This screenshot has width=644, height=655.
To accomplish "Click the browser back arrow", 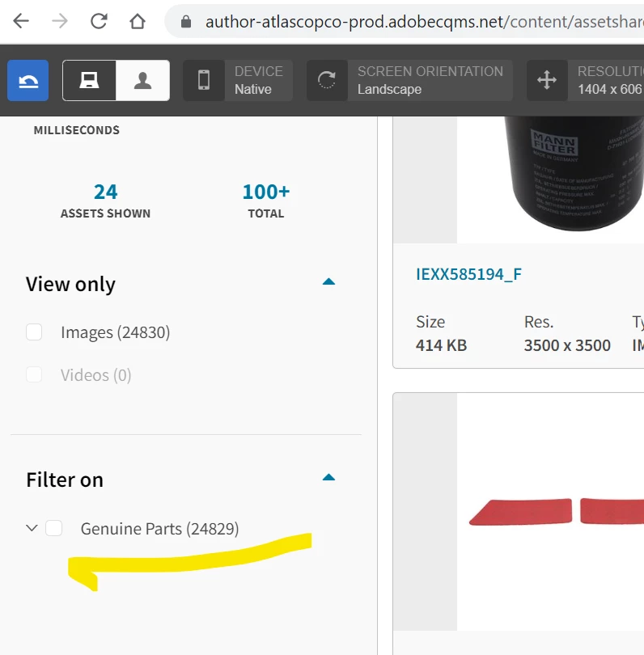I will tap(21, 21).
